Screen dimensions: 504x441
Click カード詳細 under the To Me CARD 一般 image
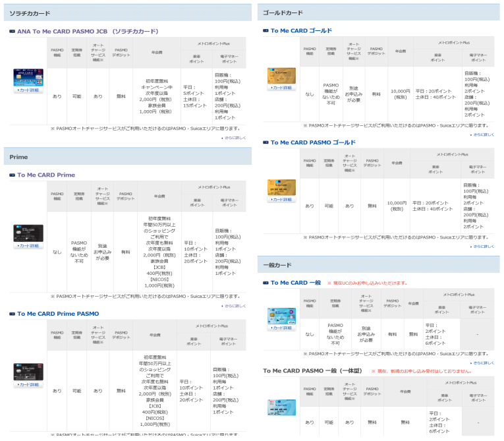tap(281, 328)
